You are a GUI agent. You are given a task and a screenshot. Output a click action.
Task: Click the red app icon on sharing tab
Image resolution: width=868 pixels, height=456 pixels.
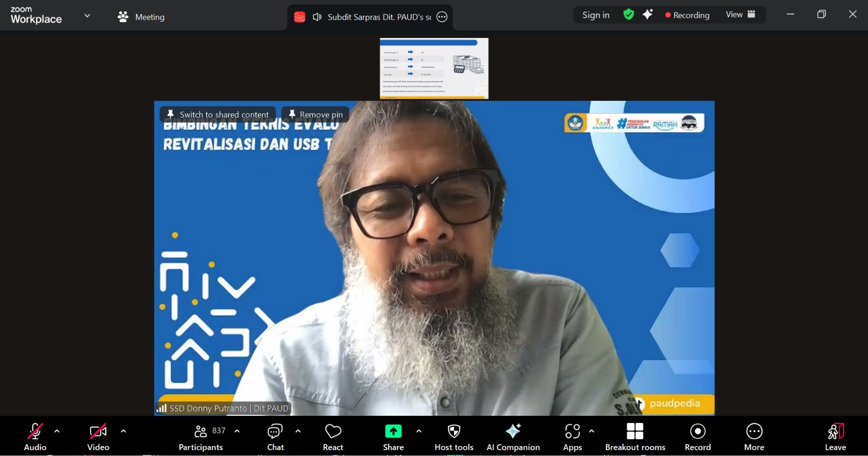pyautogui.click(x=299, y=17)
